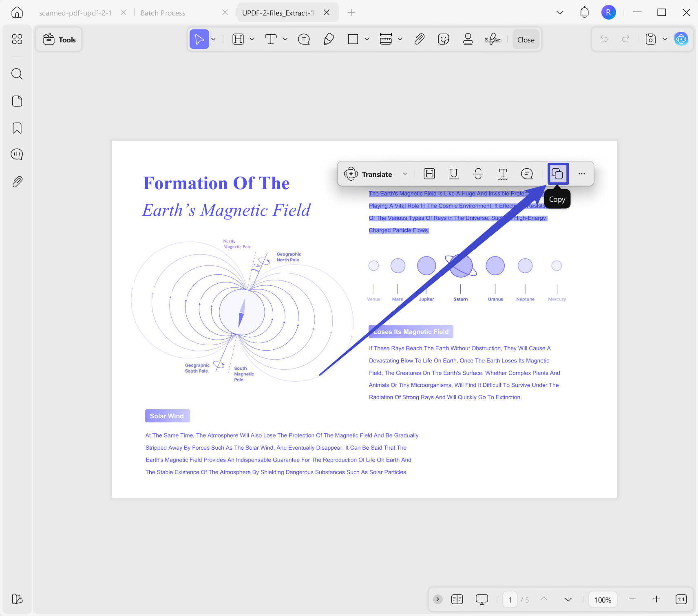
Task: Add a note to selected text
Action: pyautogui.click(x=527, y=174)
